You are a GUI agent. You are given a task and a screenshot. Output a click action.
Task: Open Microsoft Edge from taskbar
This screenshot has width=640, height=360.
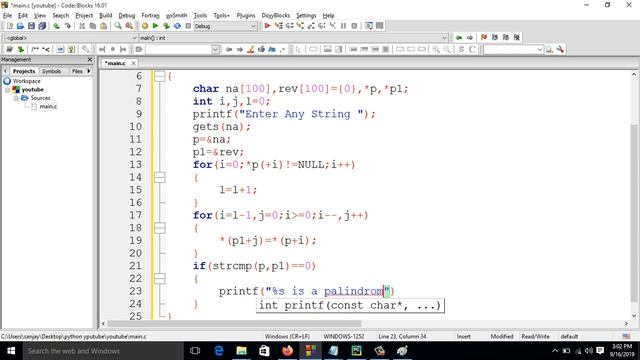[x=219, y=351]
